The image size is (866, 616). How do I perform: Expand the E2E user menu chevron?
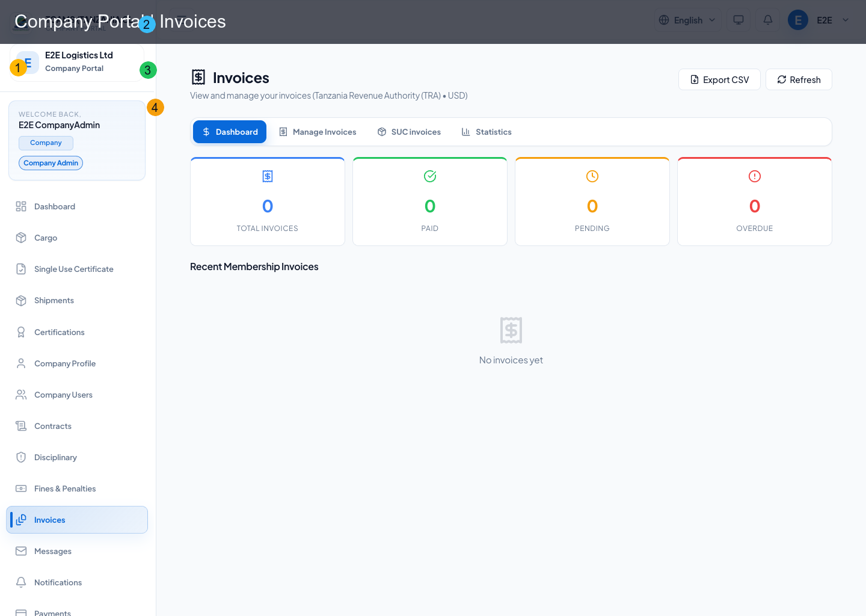(x=846, y=20)
